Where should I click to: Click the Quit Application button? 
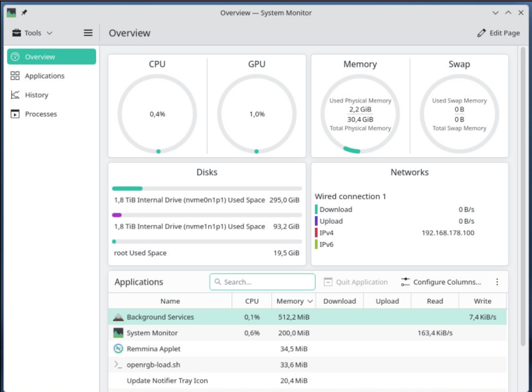click(356, 282)
